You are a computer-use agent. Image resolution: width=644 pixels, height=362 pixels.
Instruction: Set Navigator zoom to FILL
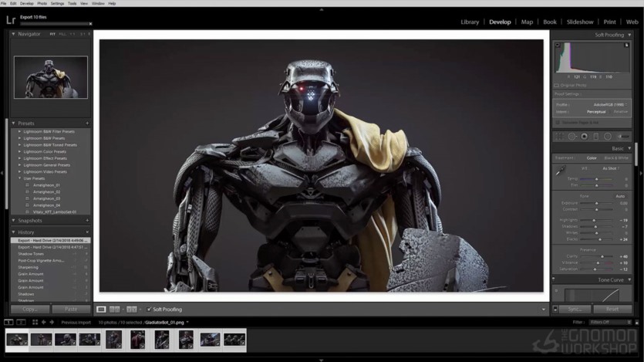pyautogui.click(x=62, y=34)
